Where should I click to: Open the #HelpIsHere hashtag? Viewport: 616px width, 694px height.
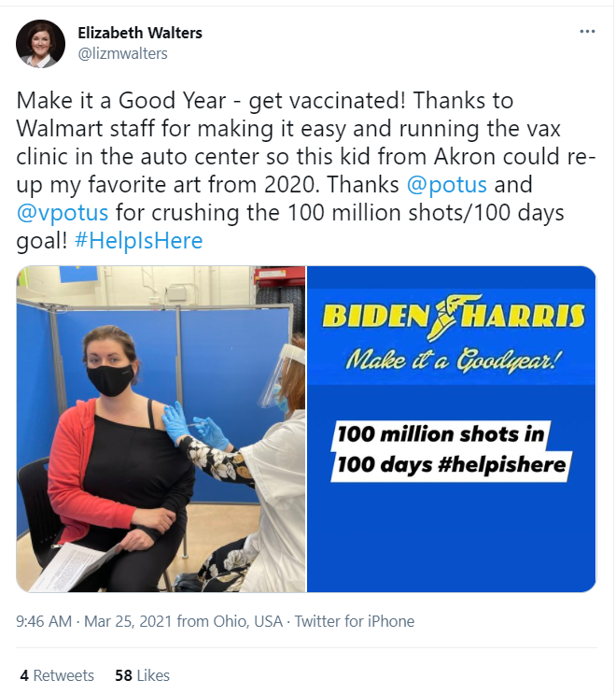click(x=139, y=241)
